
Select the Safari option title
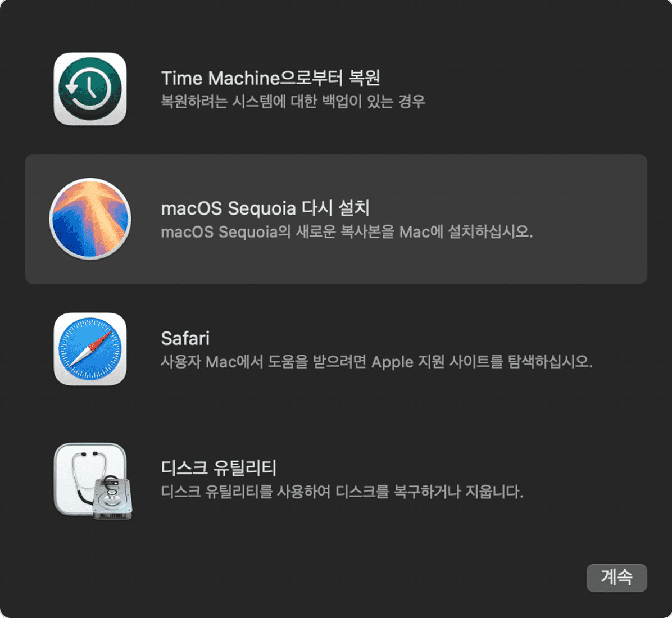coord(185,338)
